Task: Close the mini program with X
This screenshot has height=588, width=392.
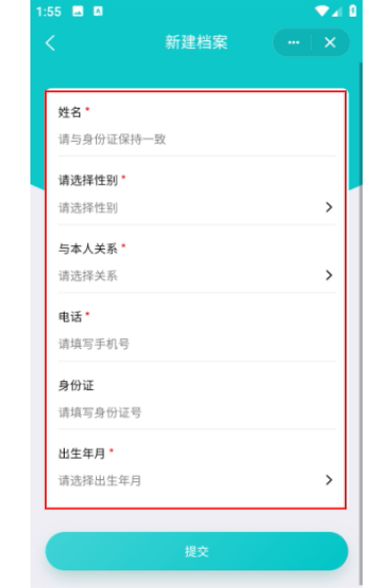Action: 330,42
